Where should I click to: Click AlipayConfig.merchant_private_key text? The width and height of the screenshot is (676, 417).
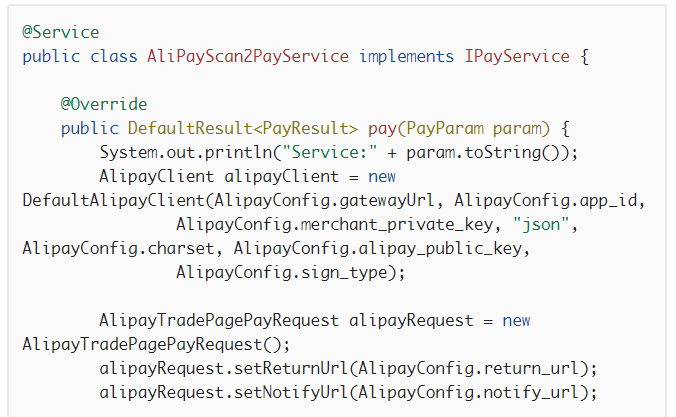pos(335,225)
